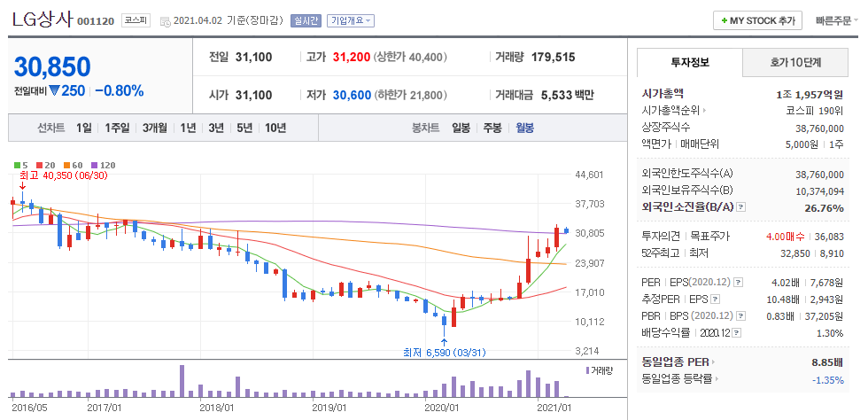Open help icon next to 추정PER EPS
This screenshot has width=868, height=420.
click(x=716, y=299)
